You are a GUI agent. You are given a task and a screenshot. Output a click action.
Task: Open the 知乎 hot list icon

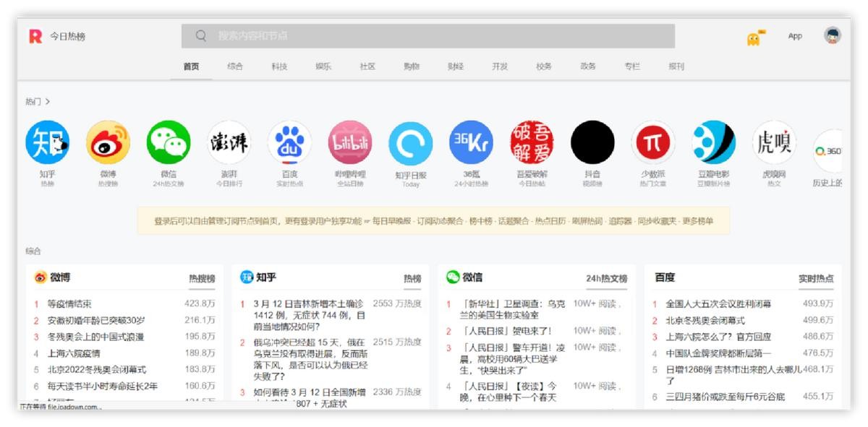(x=47, y=143)
